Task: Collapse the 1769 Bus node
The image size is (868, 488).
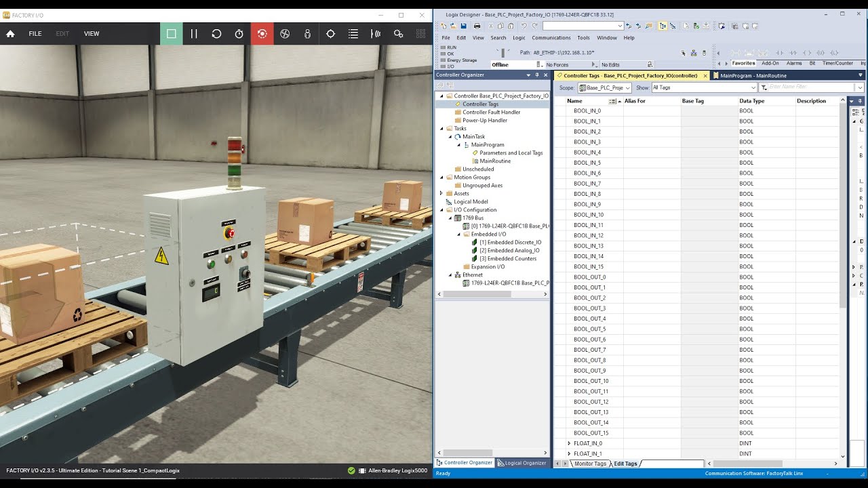Action: 450,218
